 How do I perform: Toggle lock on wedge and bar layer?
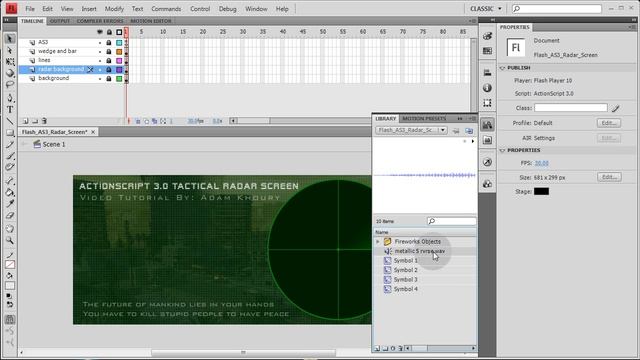pyautogui.click(x=109, y=52)
